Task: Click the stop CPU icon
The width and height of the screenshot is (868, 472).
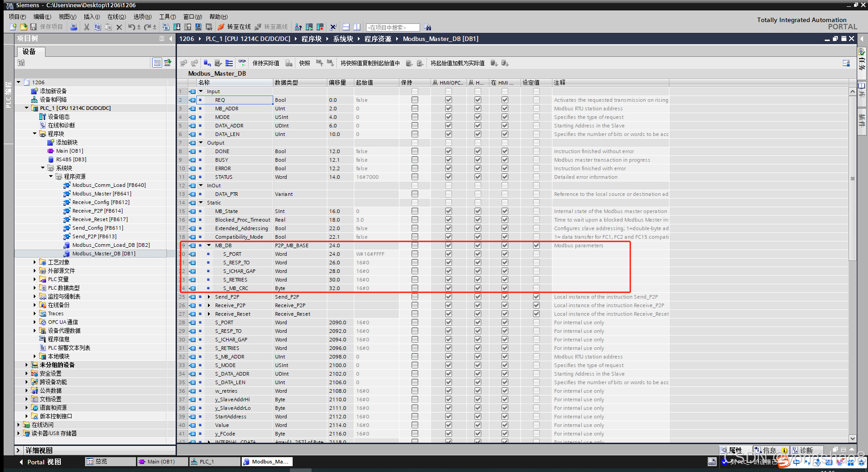Action: click(320, 27)
